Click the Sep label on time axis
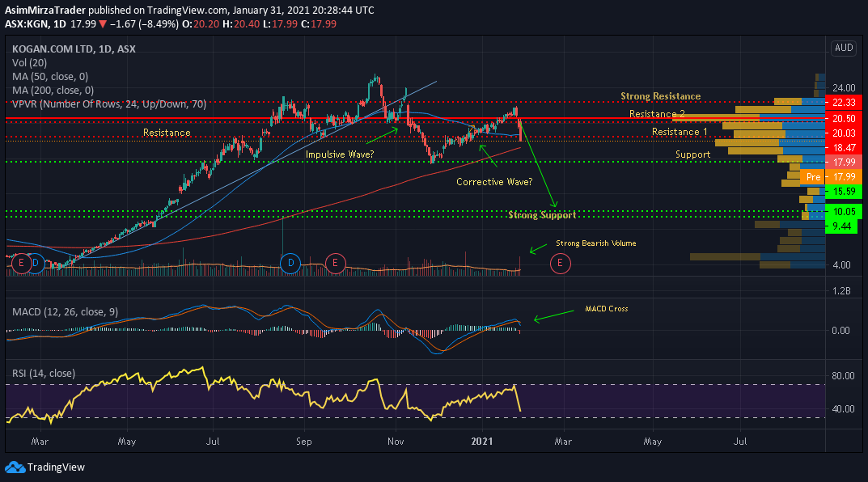 click(304, 441)
